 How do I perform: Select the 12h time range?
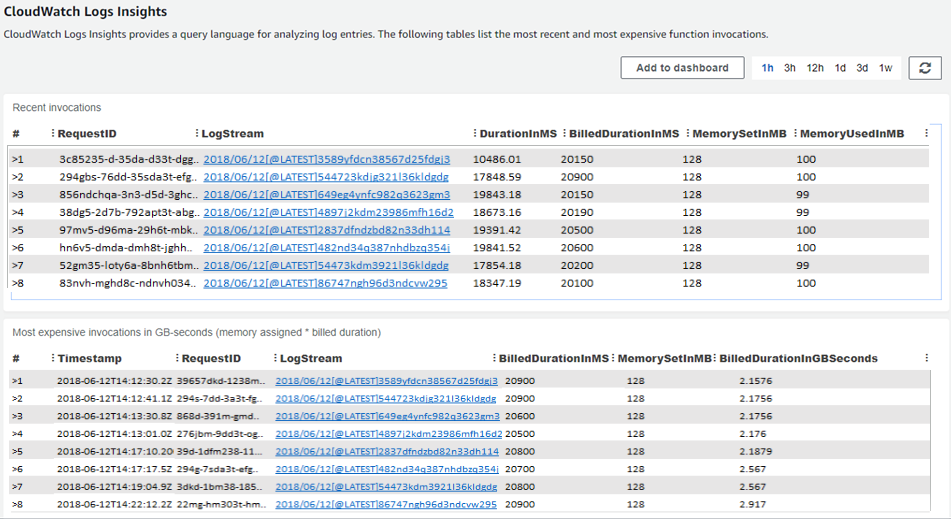[x=815, y=68]
